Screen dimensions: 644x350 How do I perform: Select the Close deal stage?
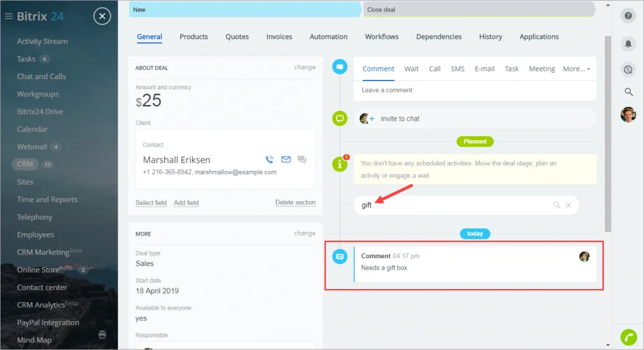pos(479,9)
